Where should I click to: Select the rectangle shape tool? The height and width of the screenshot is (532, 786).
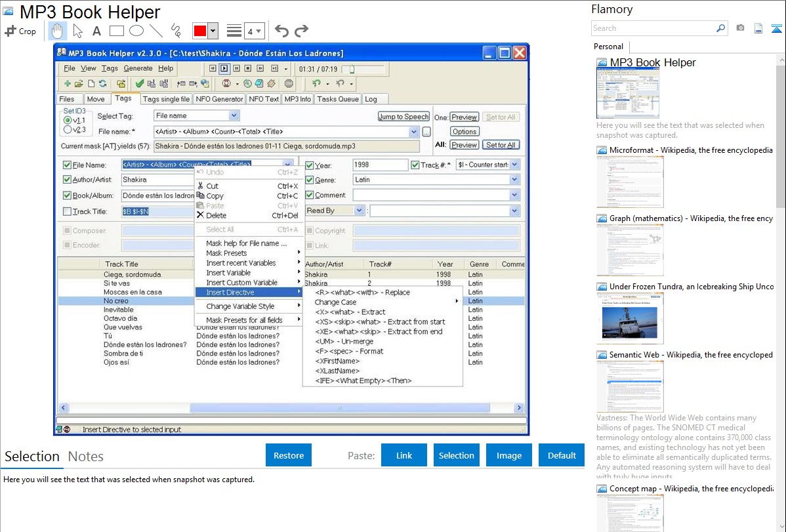pyautogui.click(x=117, y=31)
